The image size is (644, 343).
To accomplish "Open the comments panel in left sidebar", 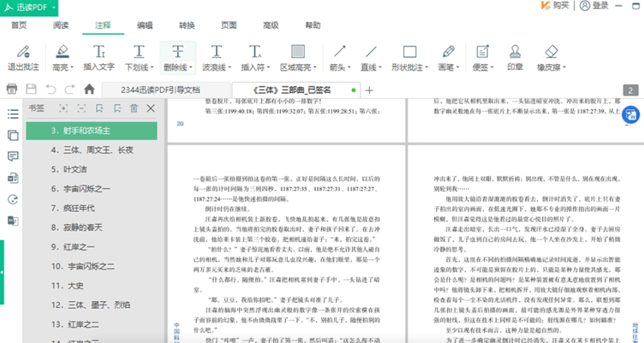I will 13,157.
